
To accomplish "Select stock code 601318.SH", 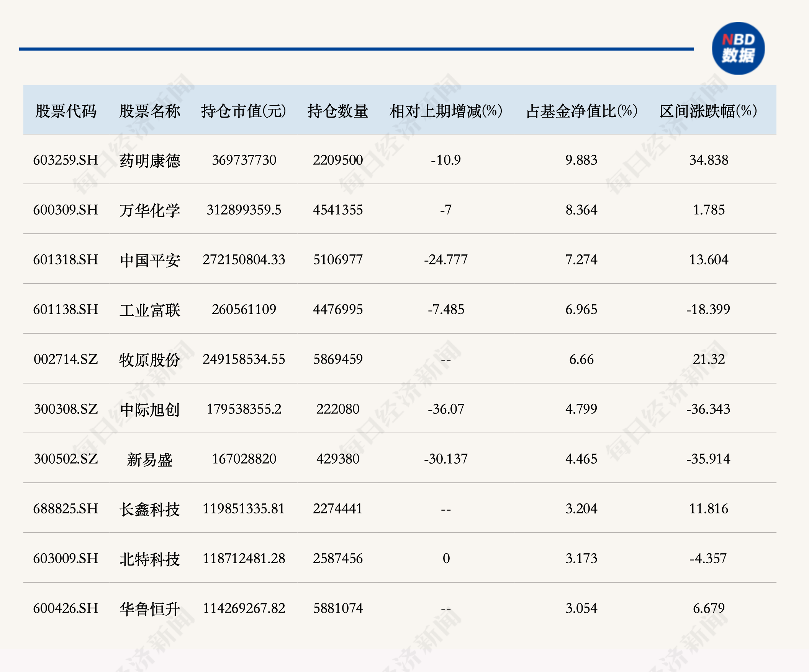I will pos(66,259).
